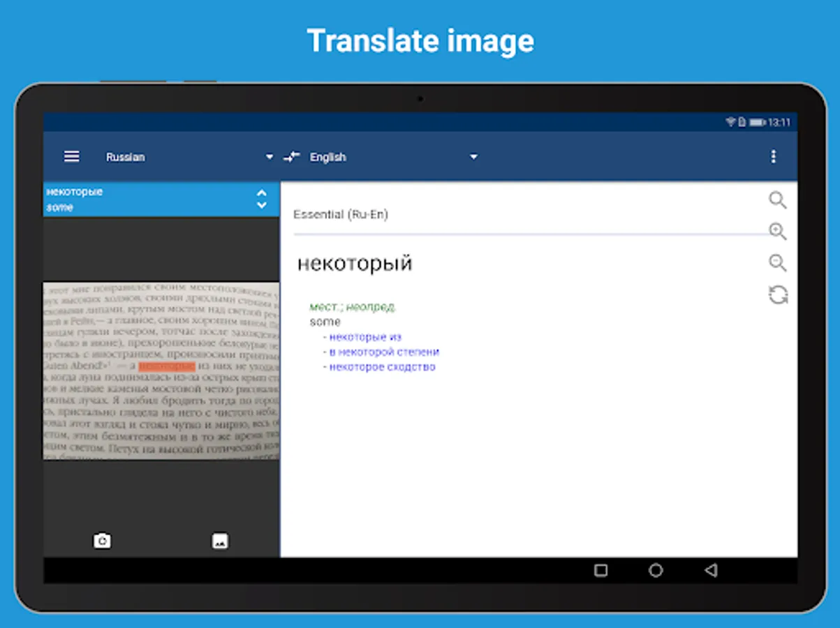Click the translation 'some' in dictionary entry
Viewport: 840px width, 628px height.
pos(325,322)
